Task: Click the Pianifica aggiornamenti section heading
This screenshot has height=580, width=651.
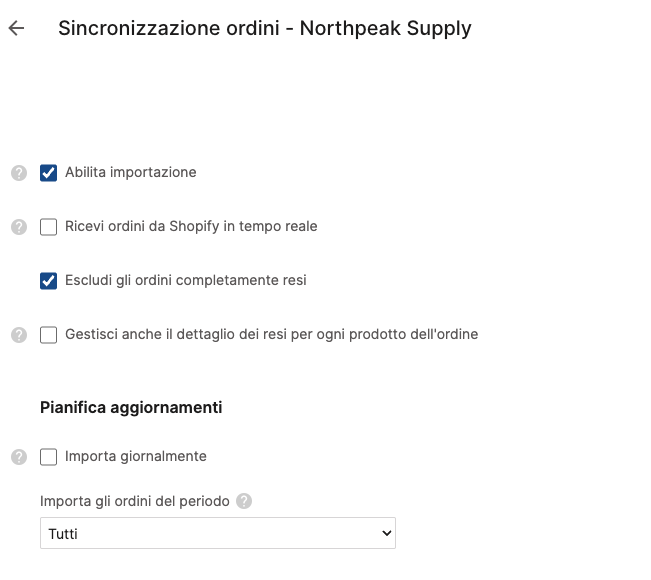Action: tap(131, 408)
